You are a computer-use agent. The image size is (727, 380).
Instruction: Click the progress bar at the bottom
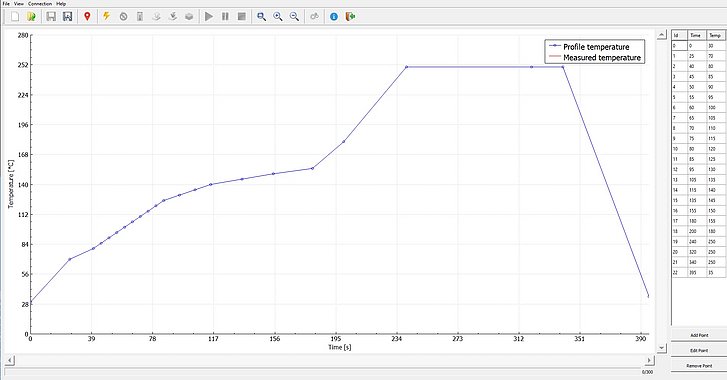pyautogui.click(x=322, y=372)
